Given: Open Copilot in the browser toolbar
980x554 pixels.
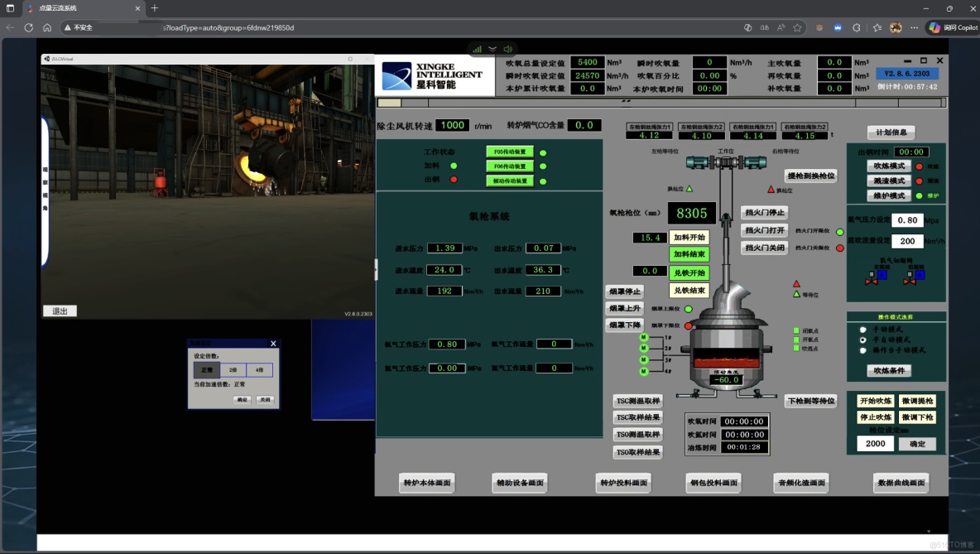Looking at the screenshot, I should [x=953, y=27].
